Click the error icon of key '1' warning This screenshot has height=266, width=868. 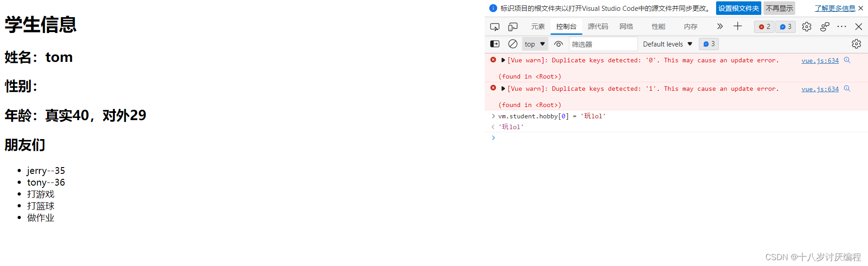pyautogui.click(x=493, y=88)
